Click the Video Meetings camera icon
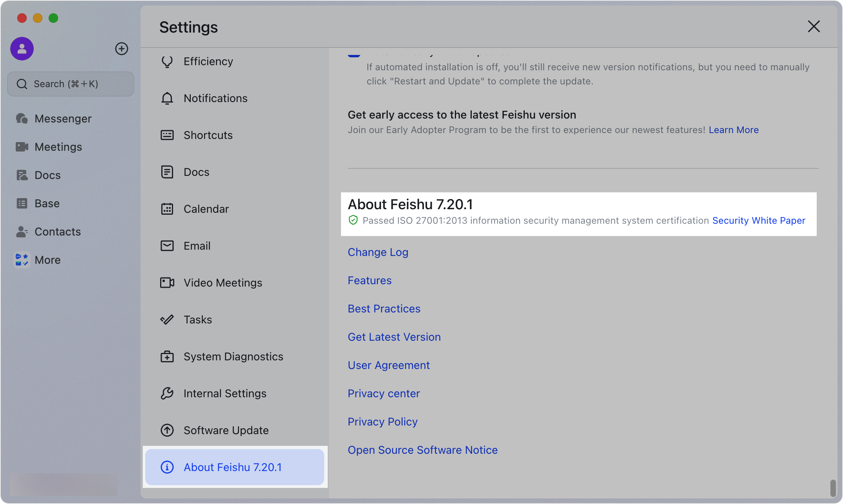The height and width of the screenshot is (504, 843). click(167, 283)
